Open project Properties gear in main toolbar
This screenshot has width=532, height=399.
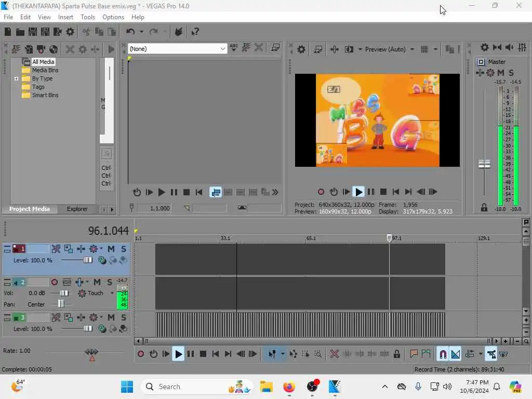[x=70, y=32]
